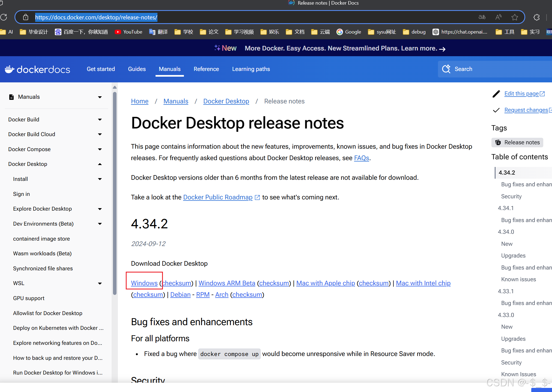
Task: Expand the Manuals dropdown in sidebar
Action: tap(100, 97)
